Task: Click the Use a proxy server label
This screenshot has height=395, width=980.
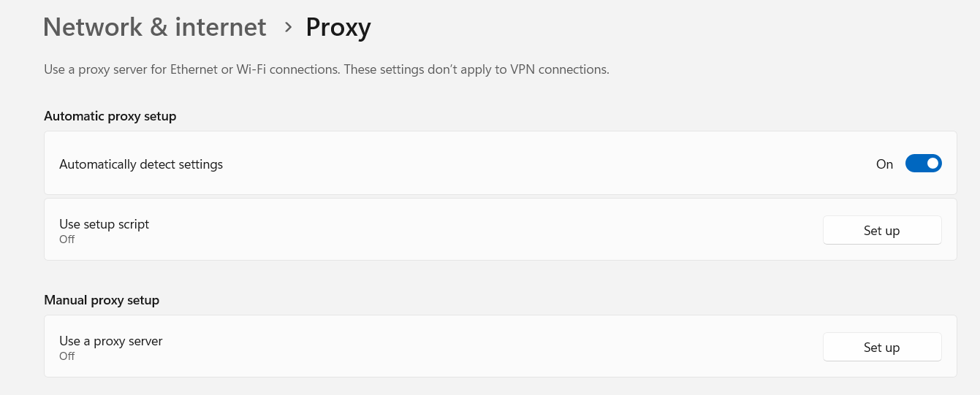Action: point(111,341)
